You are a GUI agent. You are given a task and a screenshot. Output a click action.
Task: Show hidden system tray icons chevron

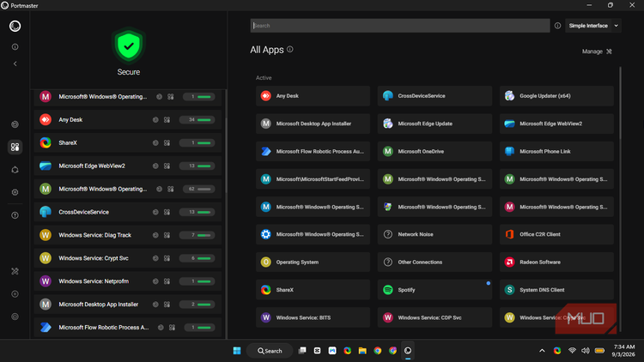(x=542, y=351)
